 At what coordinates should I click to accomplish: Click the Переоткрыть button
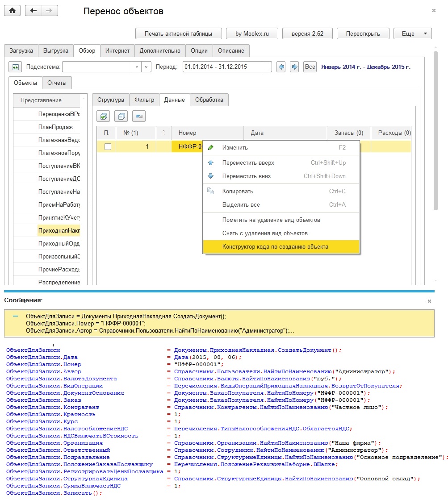(x=363, y=34)
